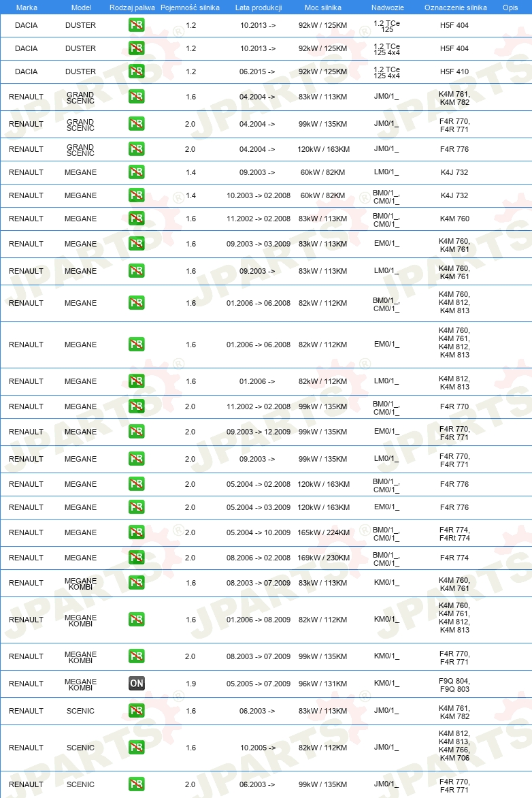
Task: Select engine cell 'F9Q 804, F9Q 803'
Action: point(454,685)
